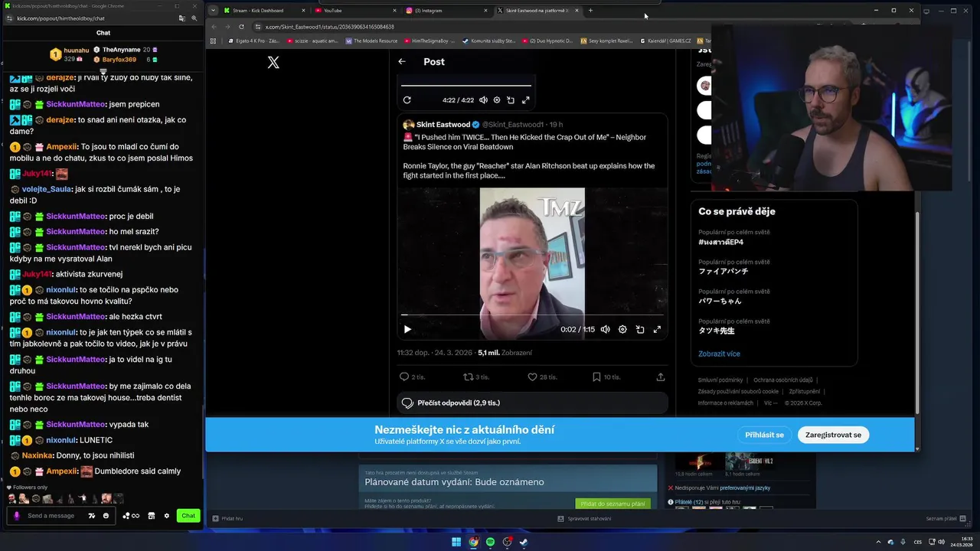Click the Baryfox369 gifter entry
The height and width of the screenshot is (551, 980).
(x=126, y=60)
